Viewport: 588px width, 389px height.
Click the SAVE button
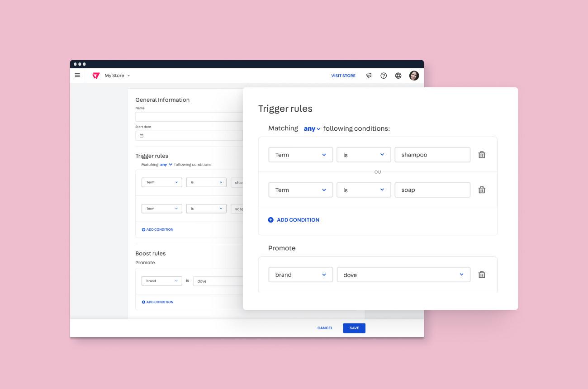[x=354, y=328]
